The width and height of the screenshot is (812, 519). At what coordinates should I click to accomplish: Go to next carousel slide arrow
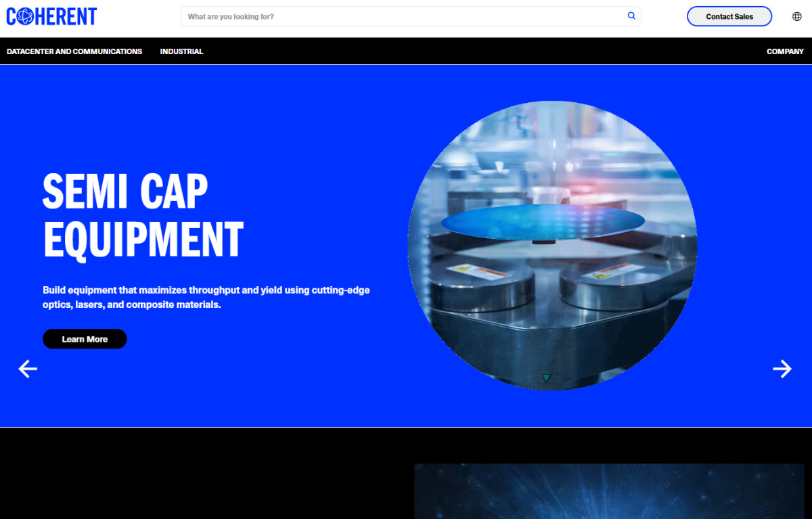click(x=782, y=369)
